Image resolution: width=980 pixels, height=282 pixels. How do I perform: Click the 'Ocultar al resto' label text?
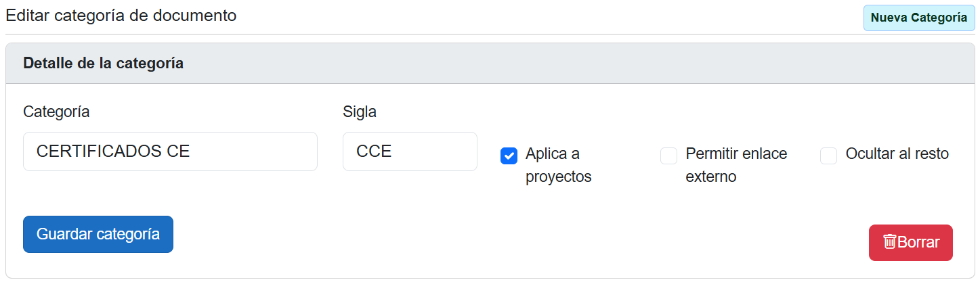(x=897, y=154)
